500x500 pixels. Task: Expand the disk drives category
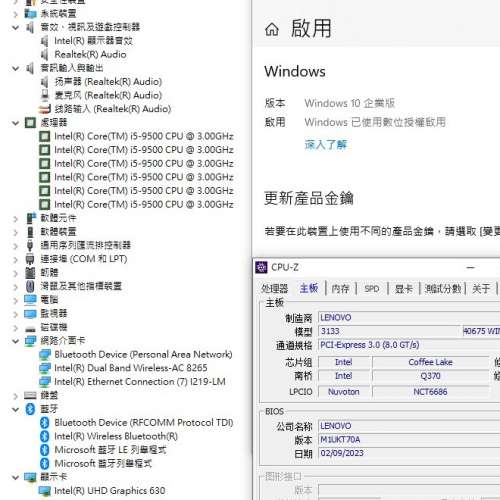(15, 328)
